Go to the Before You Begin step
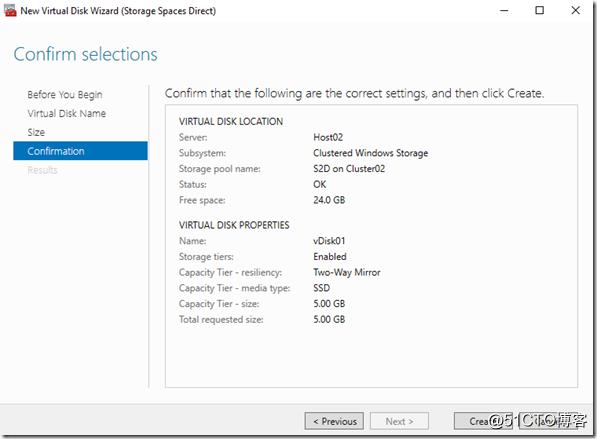The image size is (597, 439). point(65,95)
